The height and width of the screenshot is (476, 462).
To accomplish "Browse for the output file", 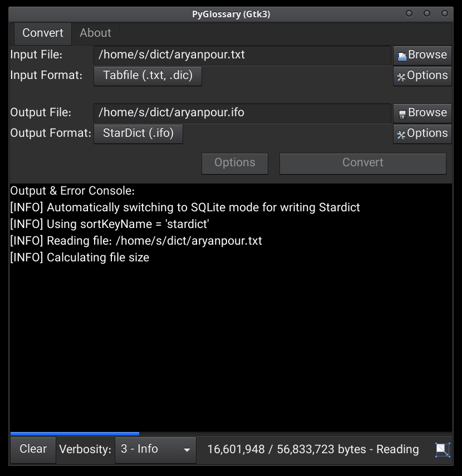I will 422,113.
